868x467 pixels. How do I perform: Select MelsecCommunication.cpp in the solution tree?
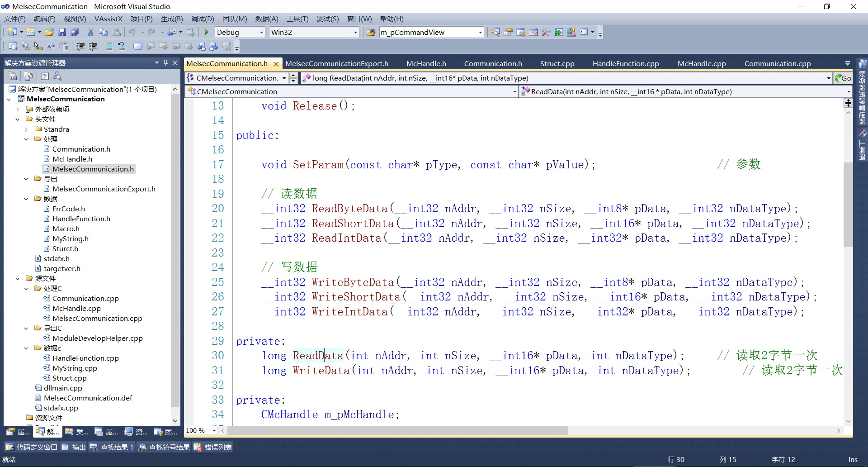97,318
